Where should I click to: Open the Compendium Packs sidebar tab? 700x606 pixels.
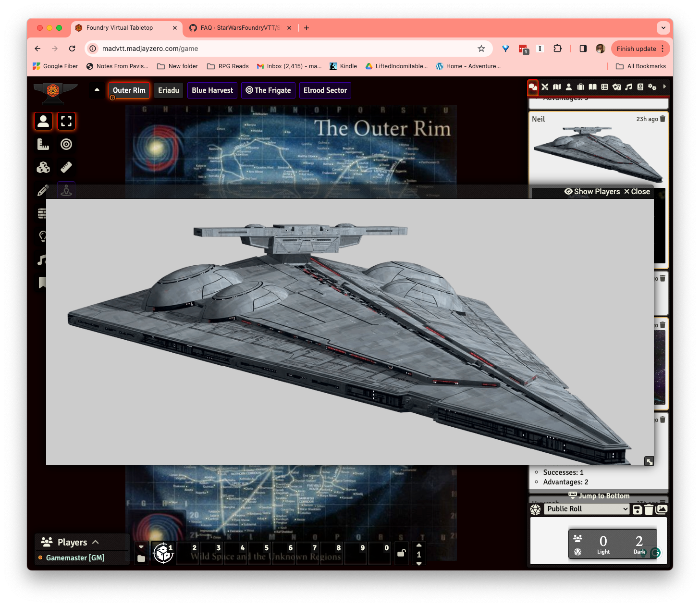click(x=640, y=87)
